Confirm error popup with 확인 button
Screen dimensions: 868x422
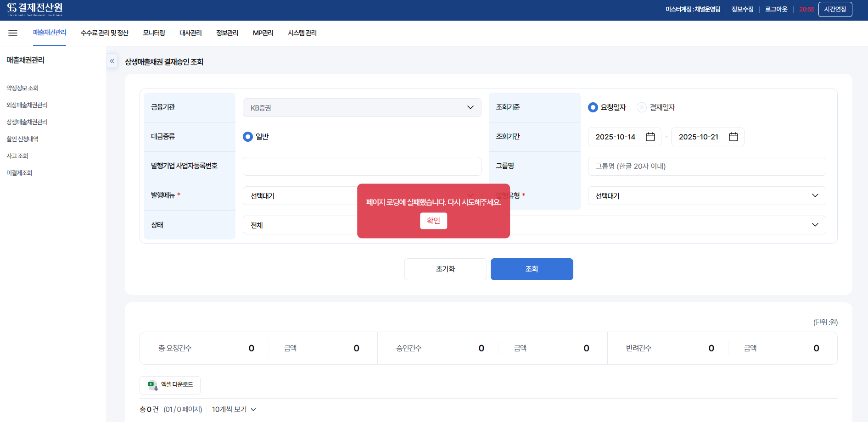[x=433, y=221]
